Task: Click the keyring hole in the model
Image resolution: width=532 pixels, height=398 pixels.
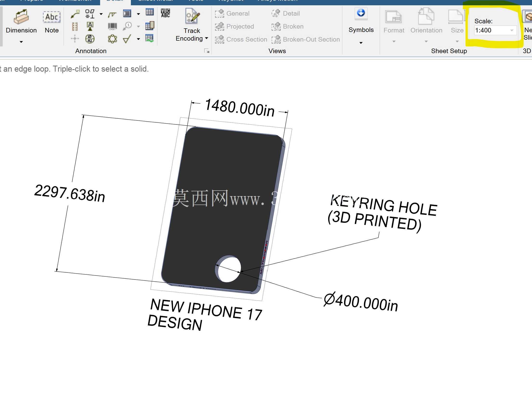Action: coord(228,269)
